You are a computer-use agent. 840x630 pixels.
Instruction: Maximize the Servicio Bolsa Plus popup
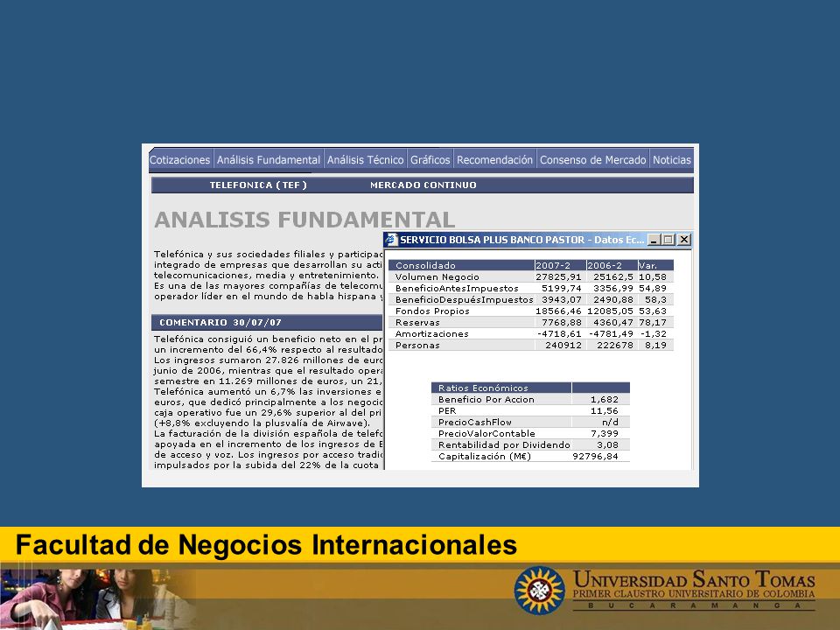point(668,240)
